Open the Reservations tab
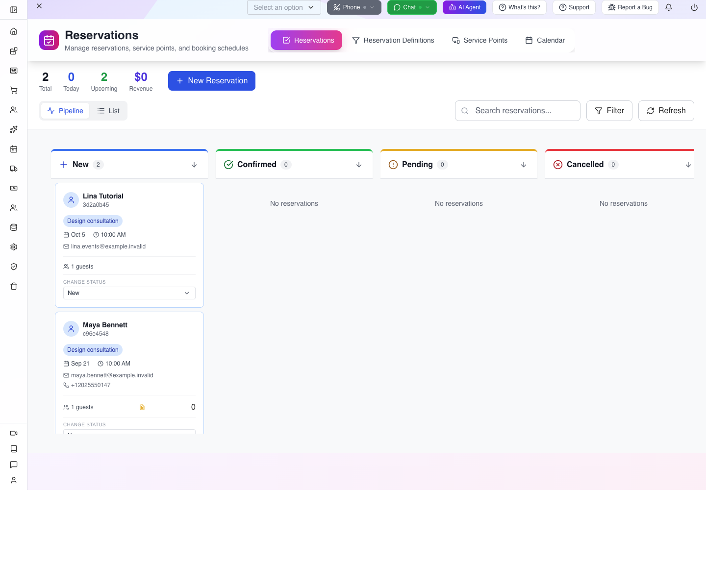 click(x=306, y=40)
